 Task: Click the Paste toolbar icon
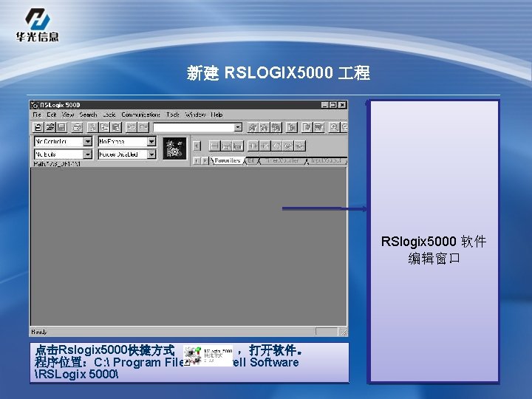(x=116, y=127)
